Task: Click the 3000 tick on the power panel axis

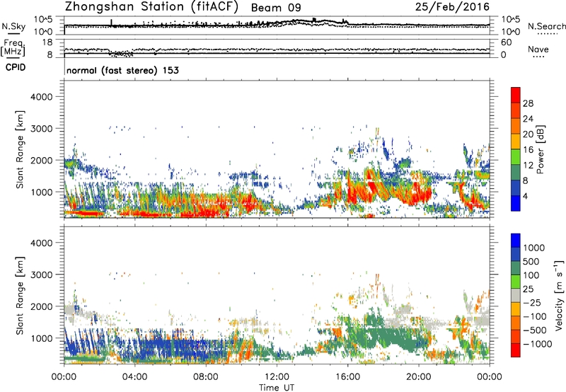Action: pyautogui.click(x=41, y=129)
